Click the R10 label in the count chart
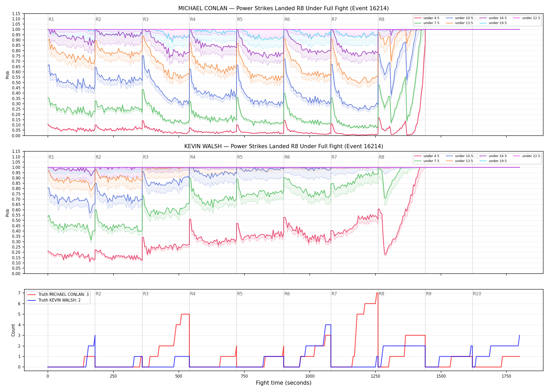Image resolution: width=549 pixels, height=392 pixels. (x=477, y=294)
